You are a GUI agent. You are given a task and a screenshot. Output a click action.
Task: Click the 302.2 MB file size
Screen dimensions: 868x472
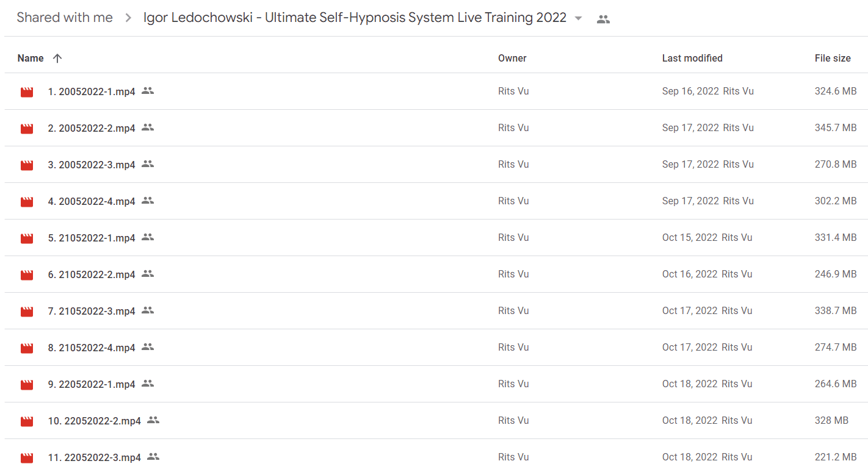click(836, 201)
